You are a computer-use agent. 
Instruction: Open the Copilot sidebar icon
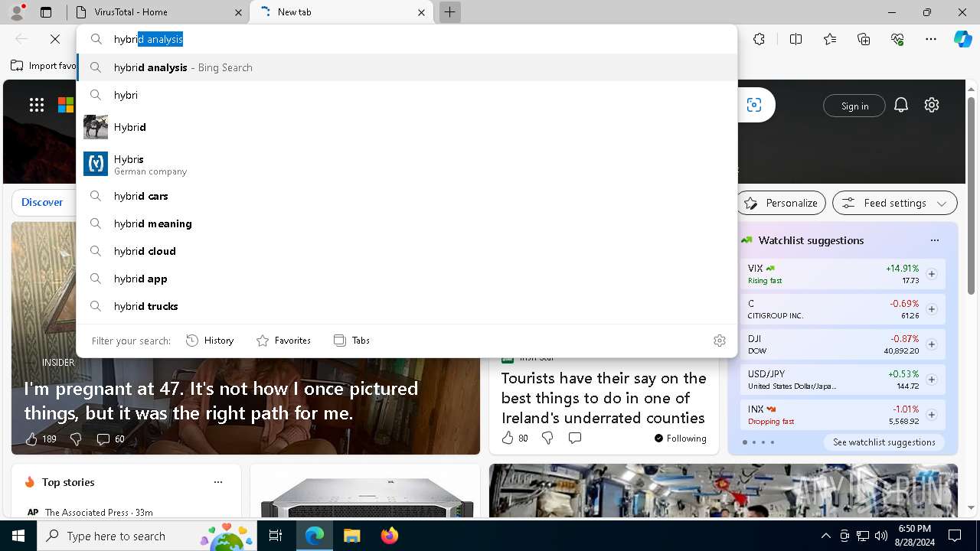962,39
